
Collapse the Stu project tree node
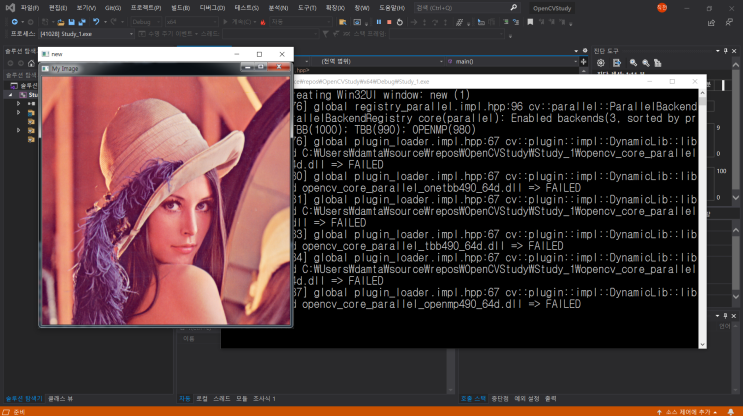pyautogui.click(x=10, y=95)
